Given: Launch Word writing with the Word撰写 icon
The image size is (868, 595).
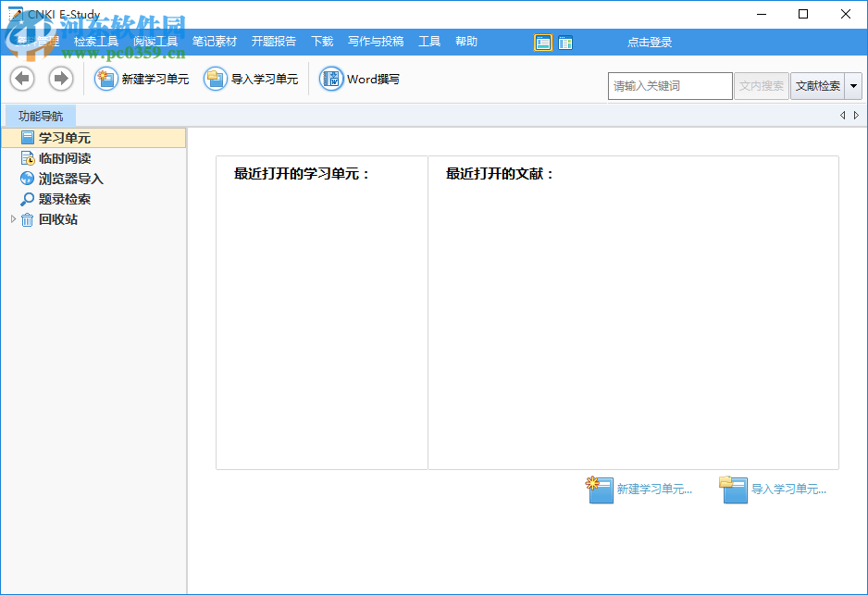Looking at the screenshot, I should [x=330, y=79].
